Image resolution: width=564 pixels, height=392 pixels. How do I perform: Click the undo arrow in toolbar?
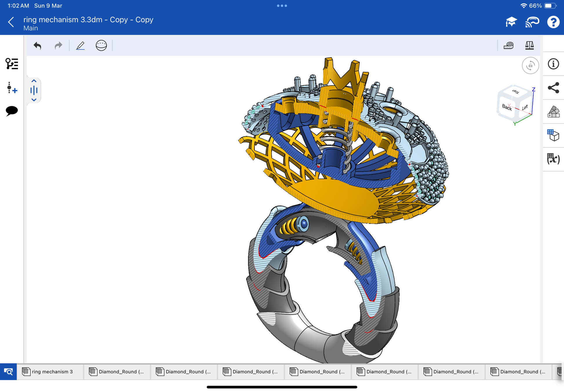point(37,46)
